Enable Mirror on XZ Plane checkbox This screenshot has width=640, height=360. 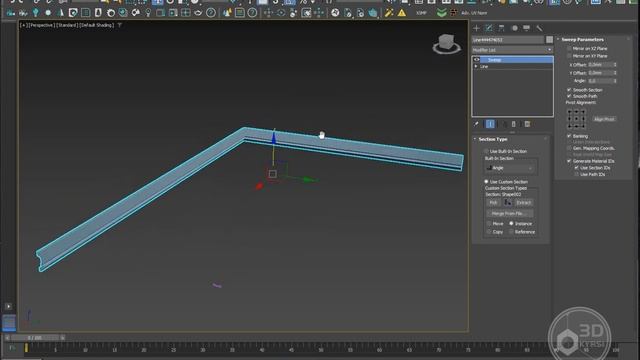coord(569,49)
